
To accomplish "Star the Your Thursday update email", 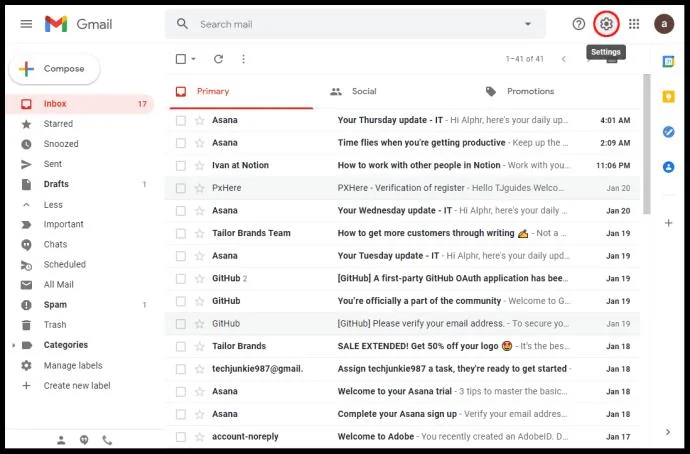I will point(200,120).
